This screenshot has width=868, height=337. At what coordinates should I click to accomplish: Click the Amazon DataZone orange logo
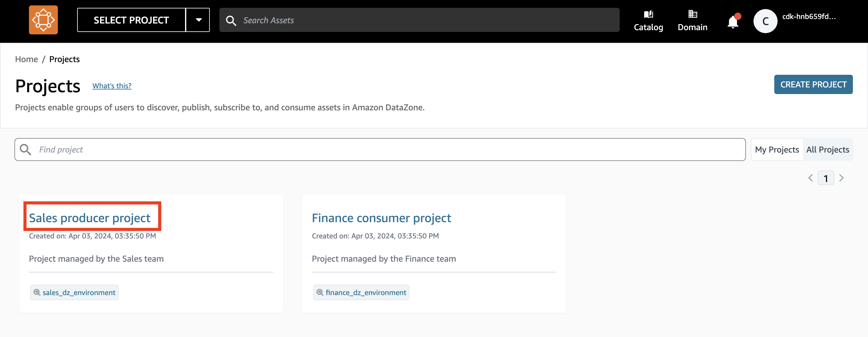(x=43, y=20)
